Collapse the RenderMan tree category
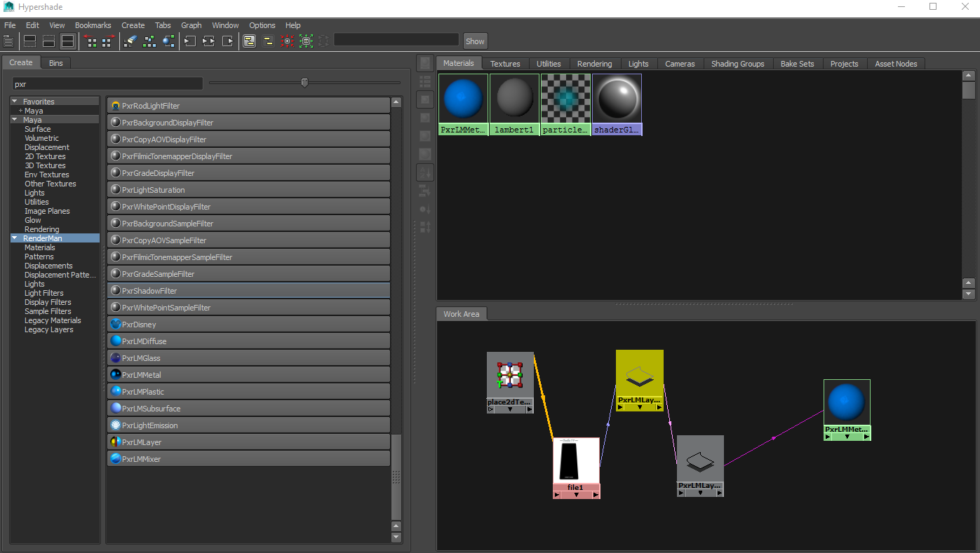 pos(15,238)
